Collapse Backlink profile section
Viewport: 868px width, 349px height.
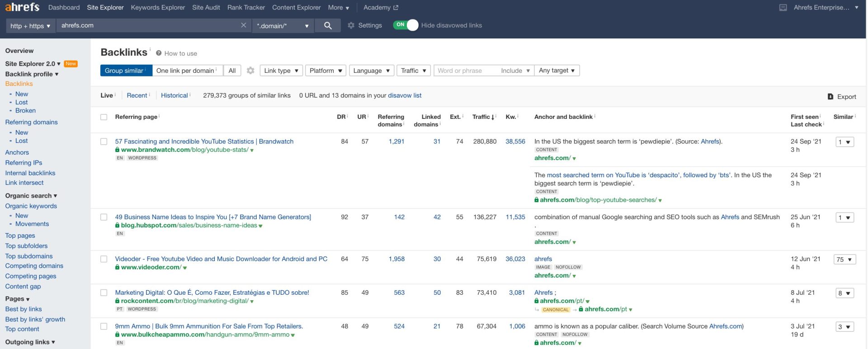pyautogui.click(x=32, y=74)
